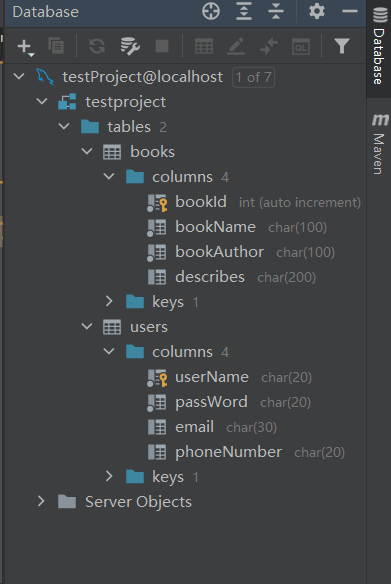This screenshot has height=584, width=391.
Task: Click the Refresh icon in Database toolbar
Action: coord(97,47)
